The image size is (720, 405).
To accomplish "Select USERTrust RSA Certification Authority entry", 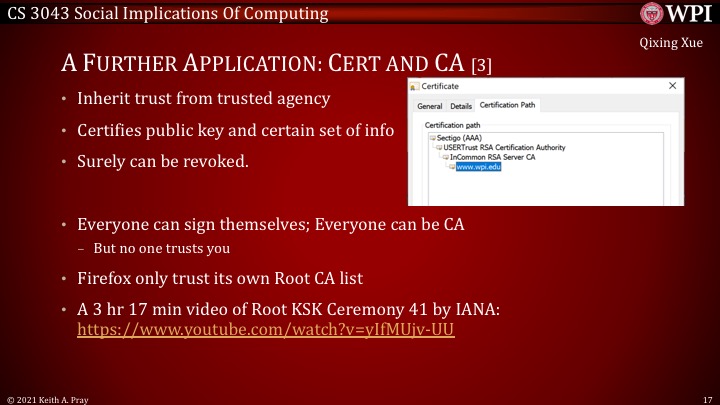I will pos(504,147).
